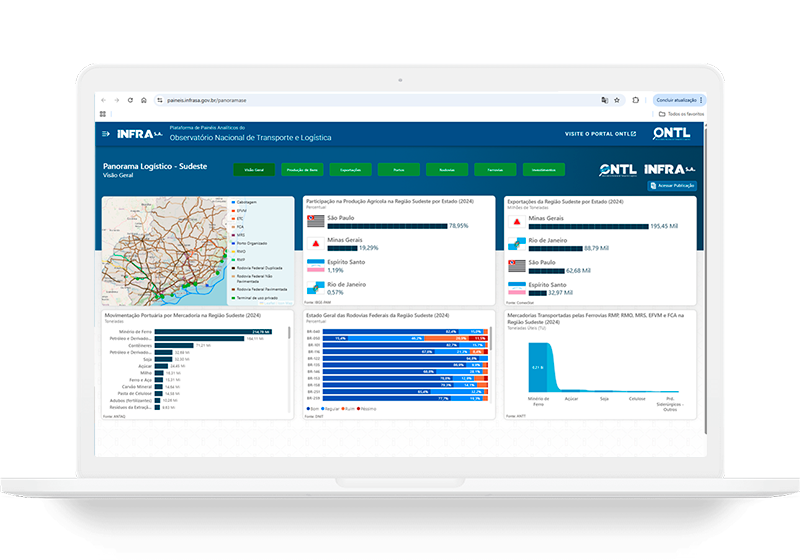
Task: Switch to the Portos tab
Action: pos(399,170)
